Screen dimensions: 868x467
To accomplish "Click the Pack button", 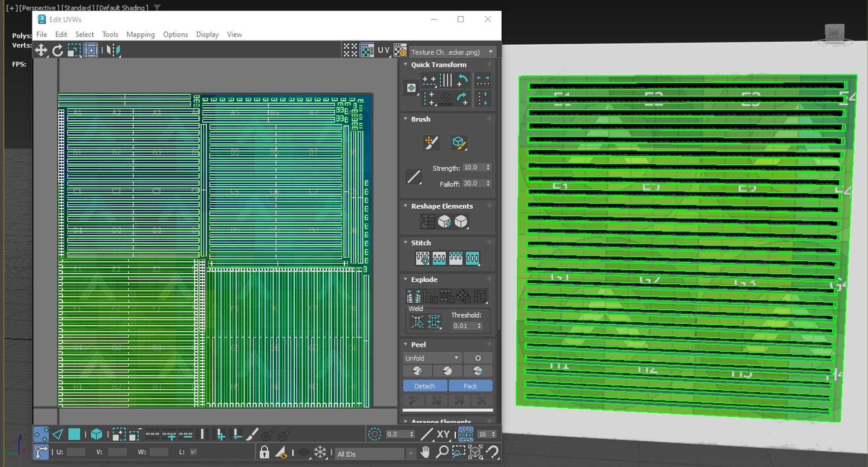I will tap(470, 386).
